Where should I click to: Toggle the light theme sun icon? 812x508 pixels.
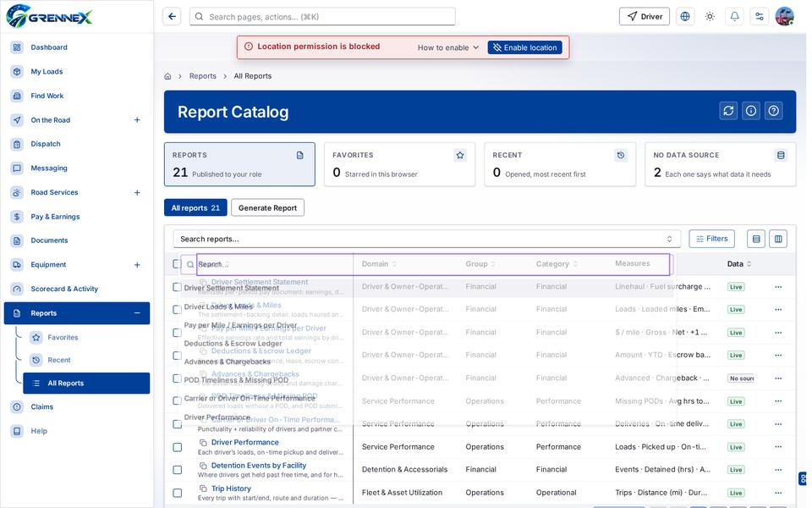[x=710, y=17]
